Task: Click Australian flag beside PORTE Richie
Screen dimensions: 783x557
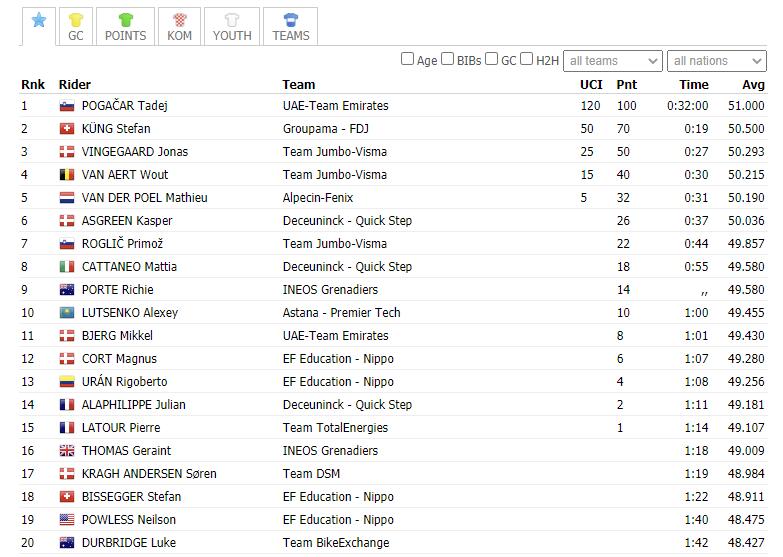Action: point(67,290)
